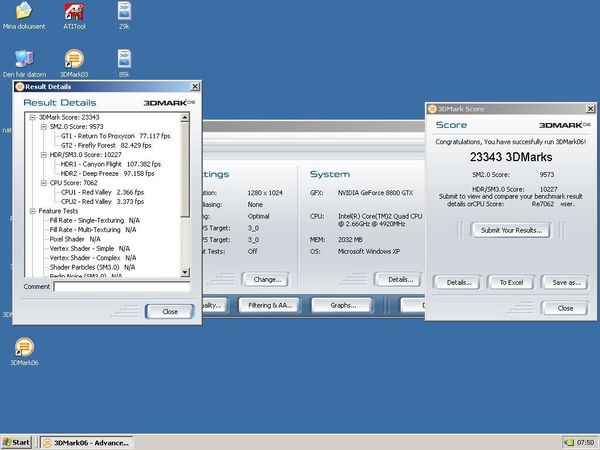Viewport: 600px width, 450px height.
Task: Export results with To Excel button
Action: click(511, 283)
